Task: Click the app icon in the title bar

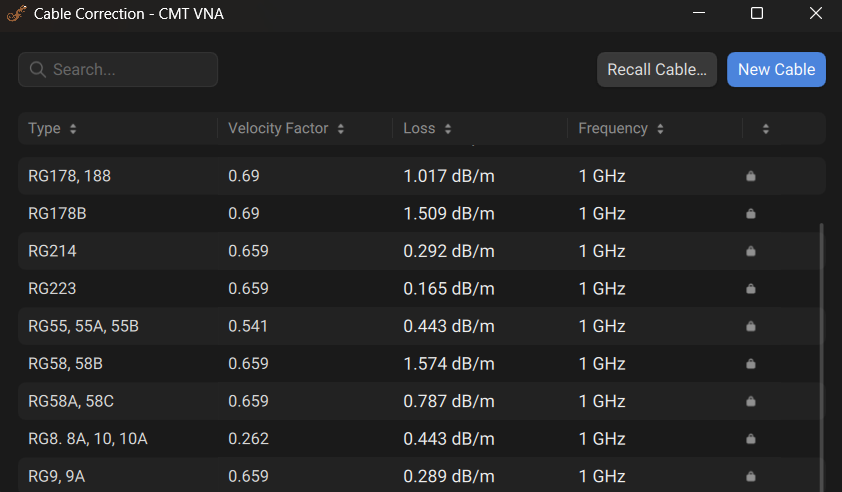Action: [x=16, y=14]
